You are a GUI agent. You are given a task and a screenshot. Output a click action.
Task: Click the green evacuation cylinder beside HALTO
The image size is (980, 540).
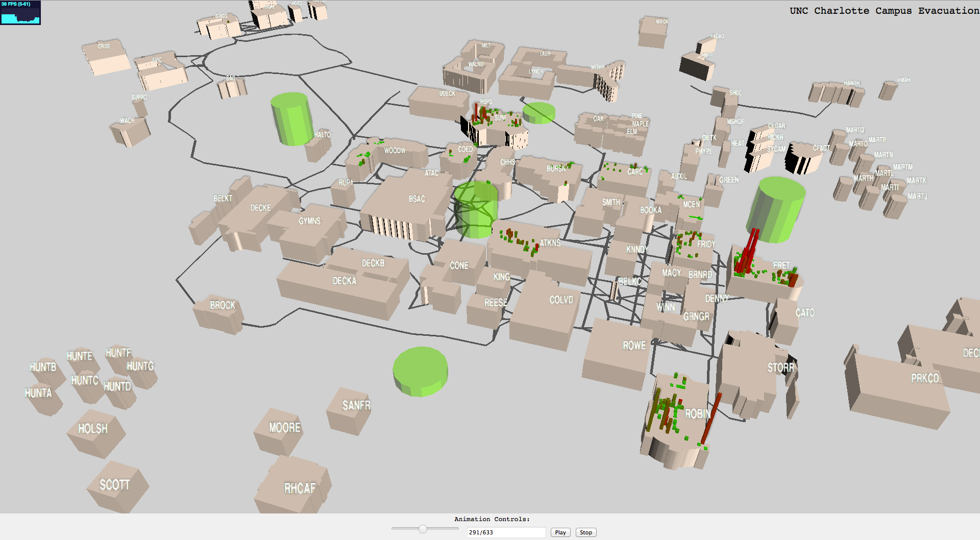point(292,119)
